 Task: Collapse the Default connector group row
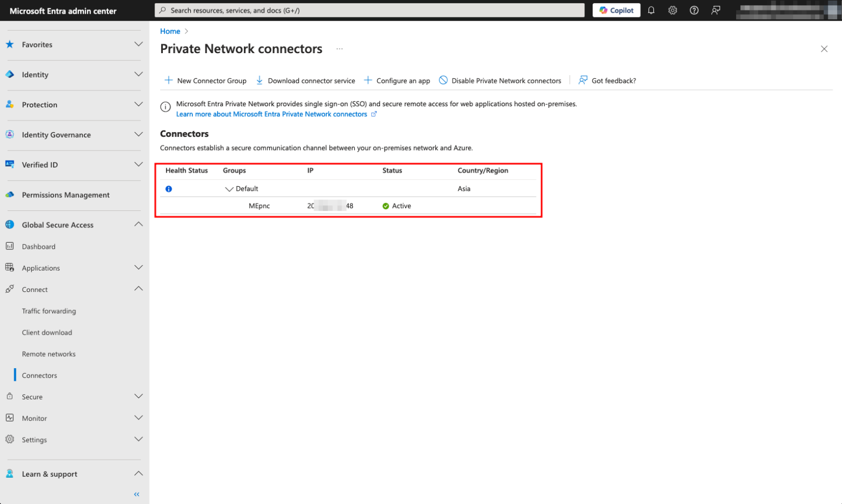click(229, 188)
